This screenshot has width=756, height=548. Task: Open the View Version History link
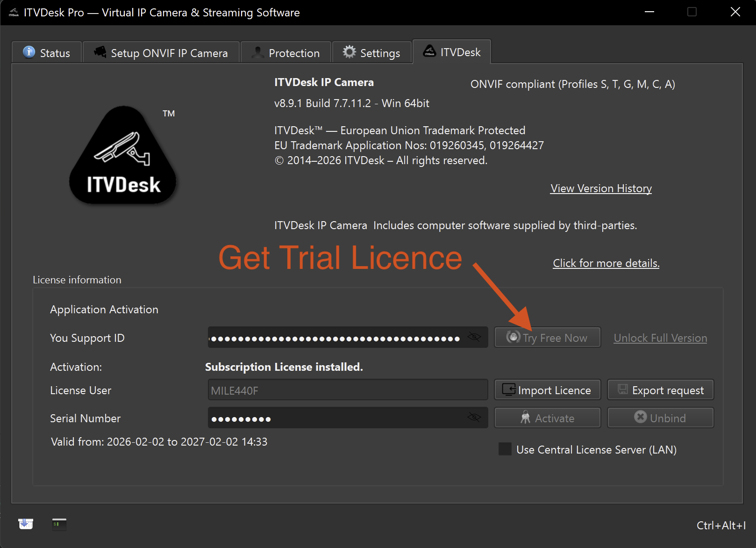point(601,188)
